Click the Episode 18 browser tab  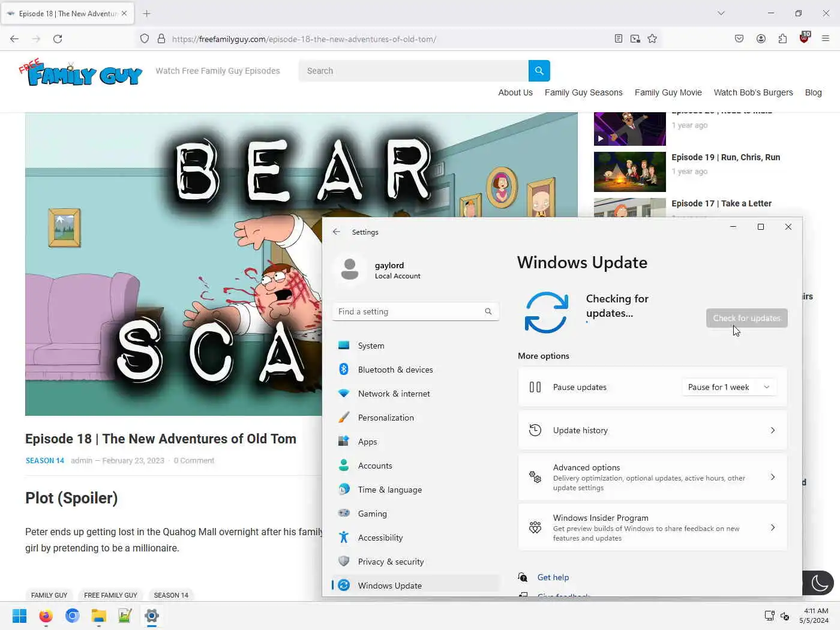coord(67,13)
